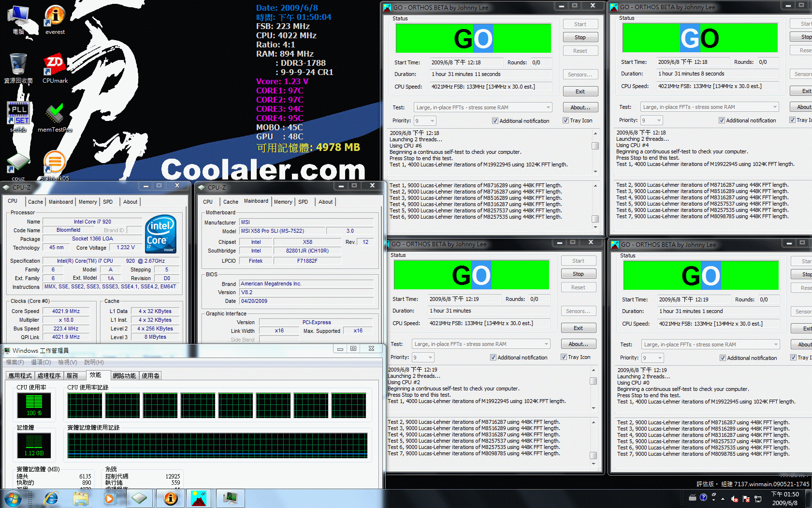Click Exit in ORTHOS using CPU #2
The width and height of the screenshot is (812, 508).
(578, 328)
